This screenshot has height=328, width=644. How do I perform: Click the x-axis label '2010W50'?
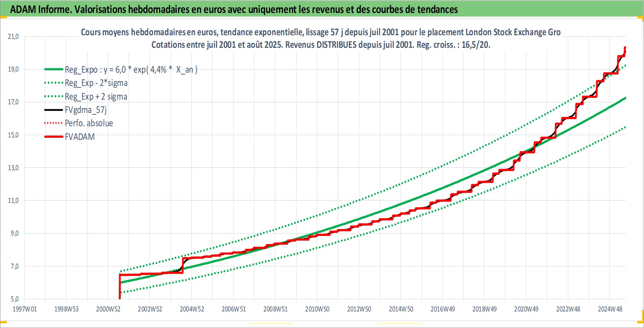tap(317, 309)
